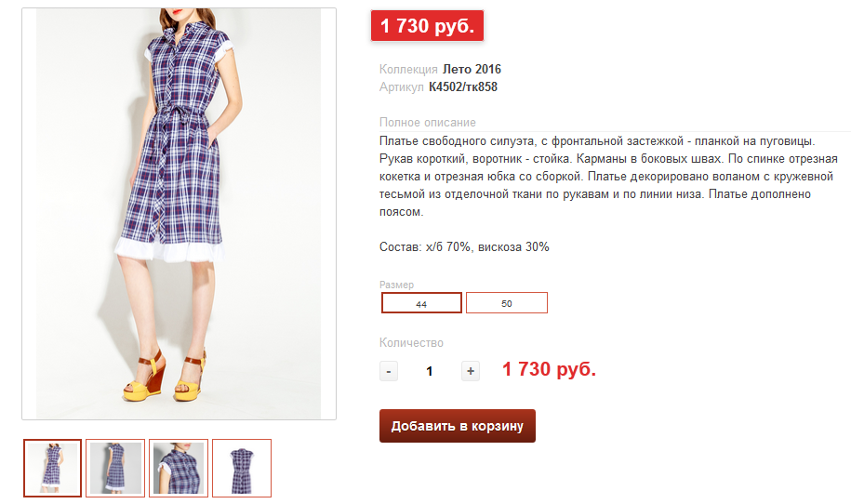Click the article code K4502/тк858
This screenshot has width=851, height=504.
click(463, 86)
